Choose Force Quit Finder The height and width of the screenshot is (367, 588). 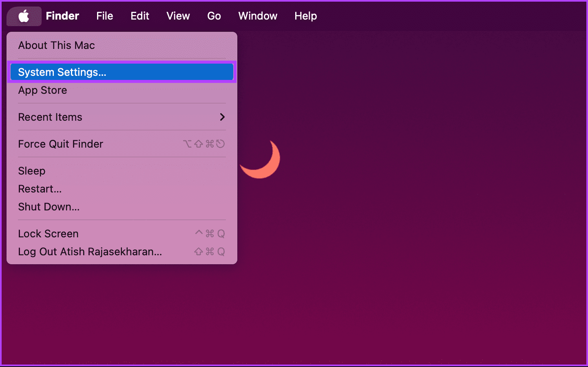pos(60,144)
